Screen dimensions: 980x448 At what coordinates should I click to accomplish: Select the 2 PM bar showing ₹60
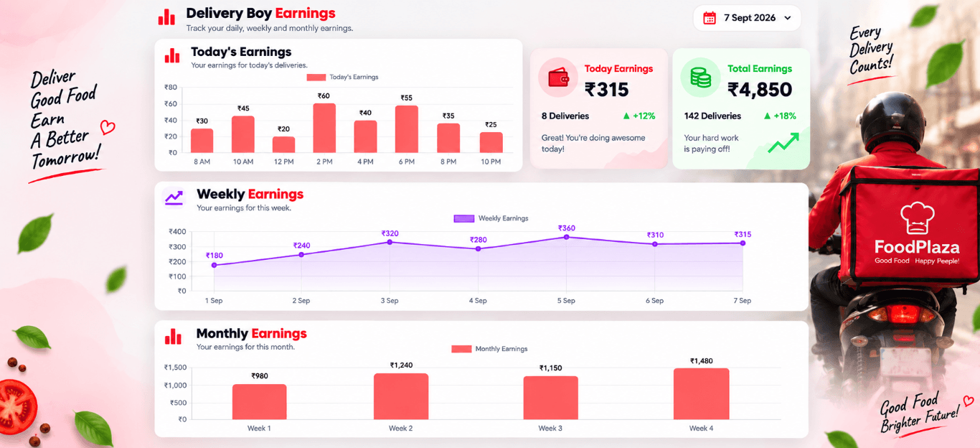coord(324,128)
